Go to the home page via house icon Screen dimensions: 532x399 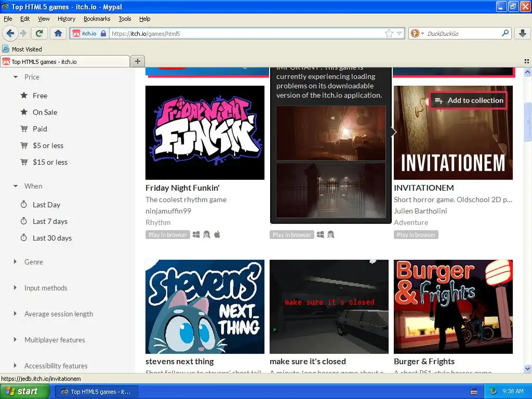click(x=58, y=33)
